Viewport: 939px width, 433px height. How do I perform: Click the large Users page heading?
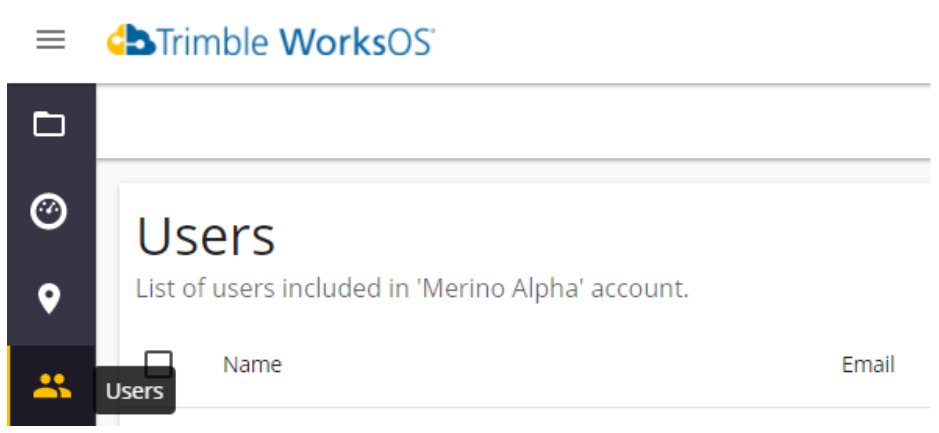pyautogui.click(x=206, y=237)
